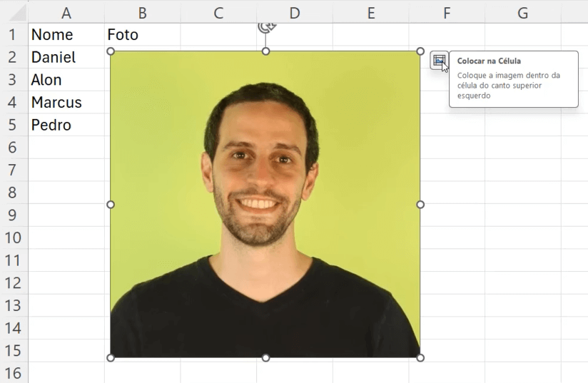Select row 9 header

point(14,215)
